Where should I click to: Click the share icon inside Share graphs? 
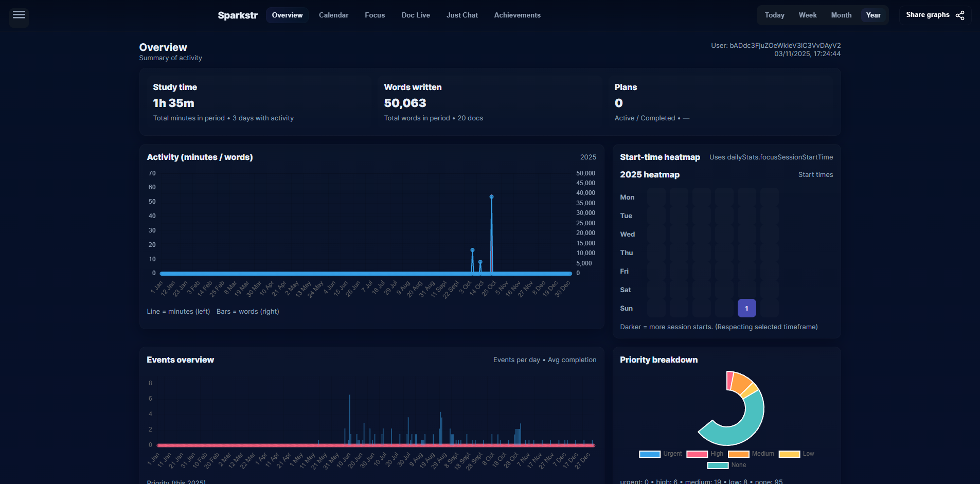960,15
